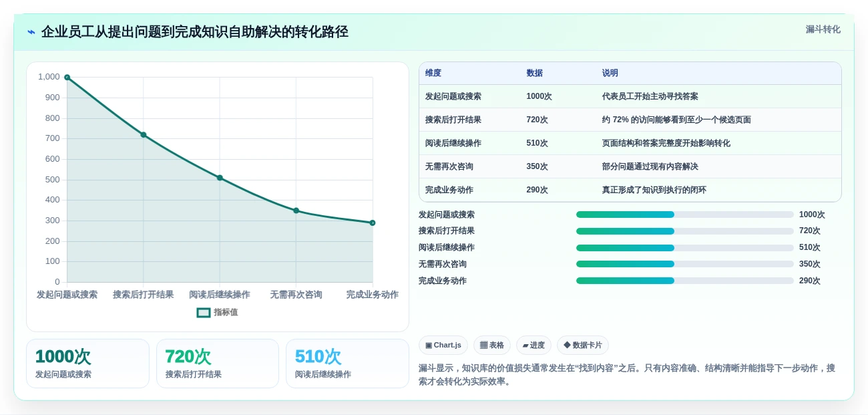
Task: Click the 维度 column header
Action: point(433,74)
